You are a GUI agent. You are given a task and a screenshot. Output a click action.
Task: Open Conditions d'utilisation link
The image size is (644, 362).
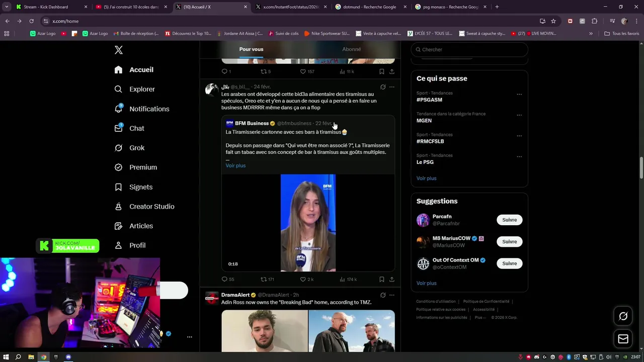[x=436, y=302]
